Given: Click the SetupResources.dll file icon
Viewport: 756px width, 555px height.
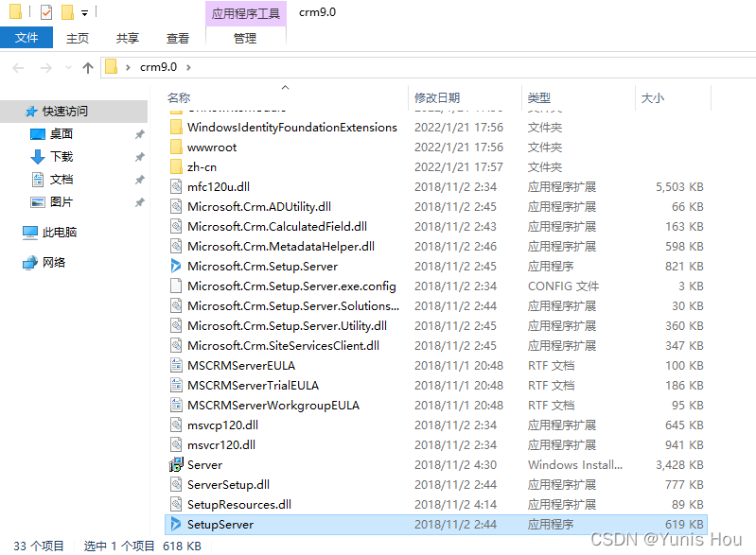Looking at the screenshot, I should 177,504.
